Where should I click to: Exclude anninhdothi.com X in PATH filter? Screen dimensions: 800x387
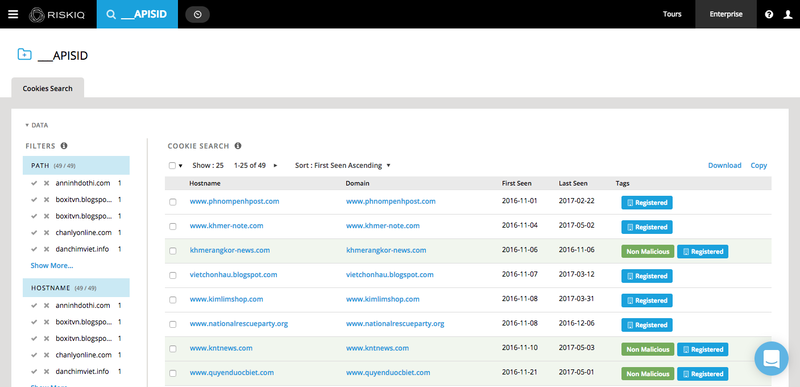pyautogui.click(x=46, y=183)
